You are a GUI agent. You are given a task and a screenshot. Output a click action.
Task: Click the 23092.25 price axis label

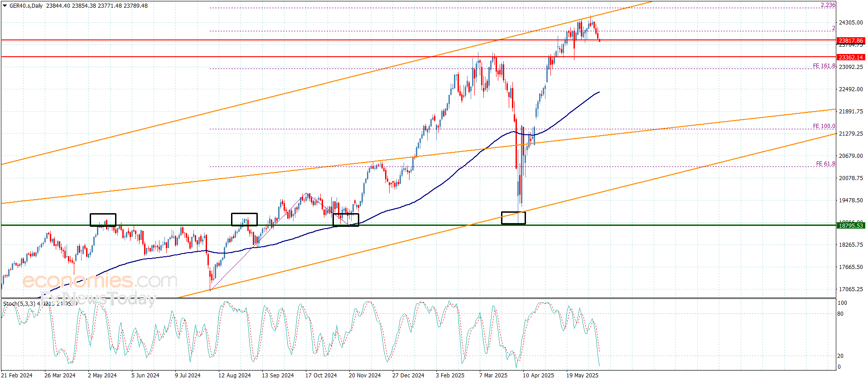pos(851,67)
